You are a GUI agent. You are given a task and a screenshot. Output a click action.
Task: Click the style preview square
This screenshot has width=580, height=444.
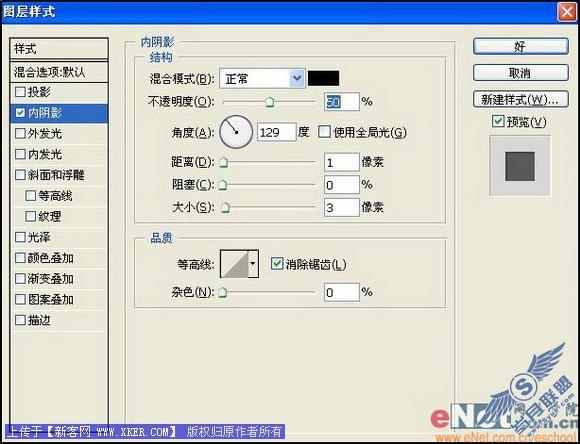tap(520, 166)
